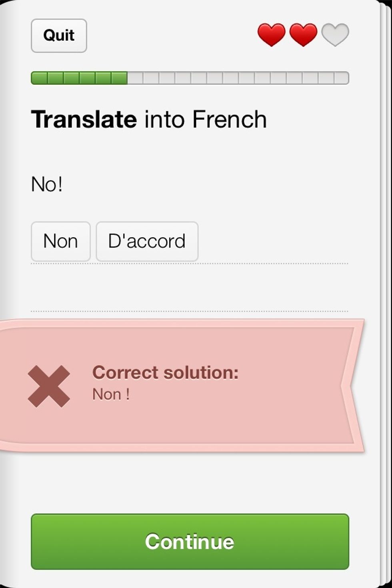Click the filled green part of progress bar

click(79, 78)
